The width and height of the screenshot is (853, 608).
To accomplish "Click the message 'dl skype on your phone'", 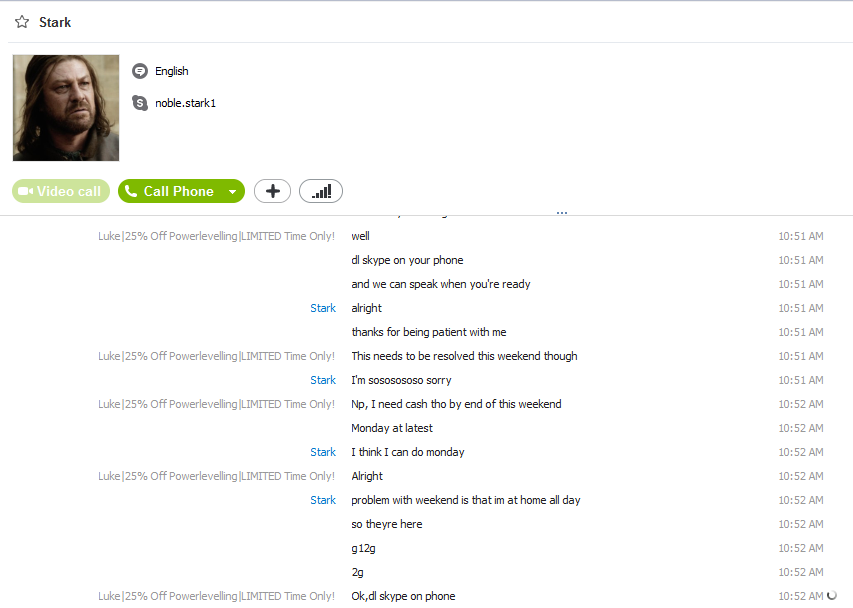I will [x=407, y=260].
